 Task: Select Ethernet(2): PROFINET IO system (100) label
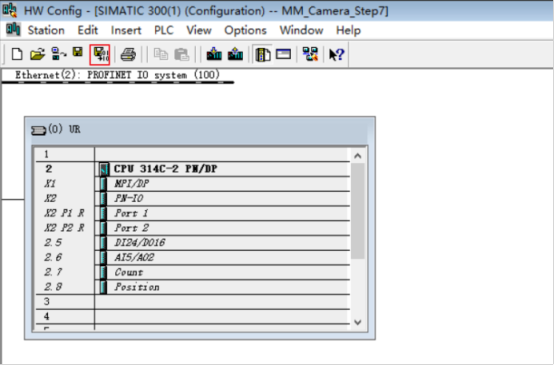[x=117, y=75]
